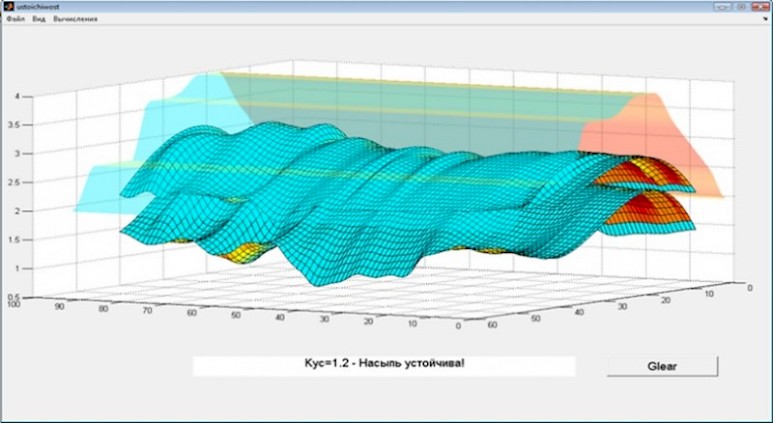Minimize the ustoichiwost window
Image resolution: width=773 pixels, height=423 pixels.
click(723, 6)
